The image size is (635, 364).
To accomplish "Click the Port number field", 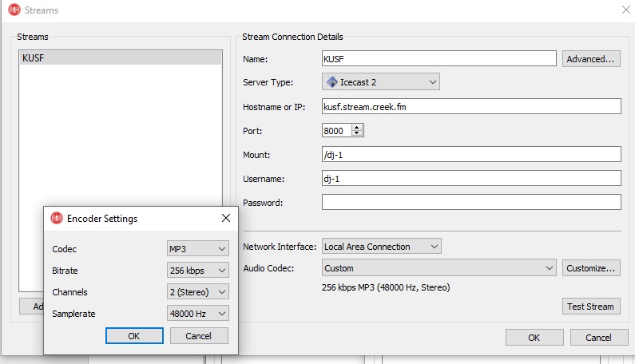I will point(336,130).
